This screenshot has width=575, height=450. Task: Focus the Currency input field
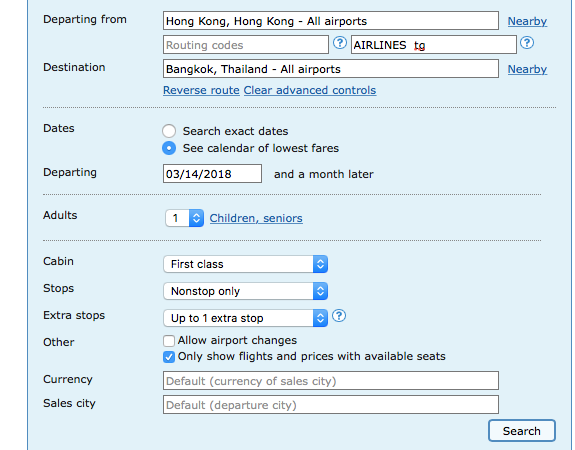point(331,381)
